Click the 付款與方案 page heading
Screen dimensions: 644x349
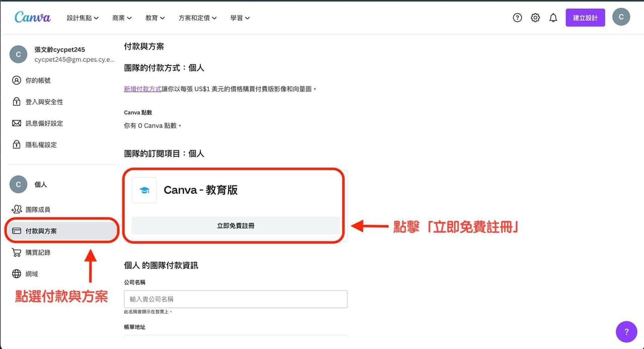tap(144, 46)
